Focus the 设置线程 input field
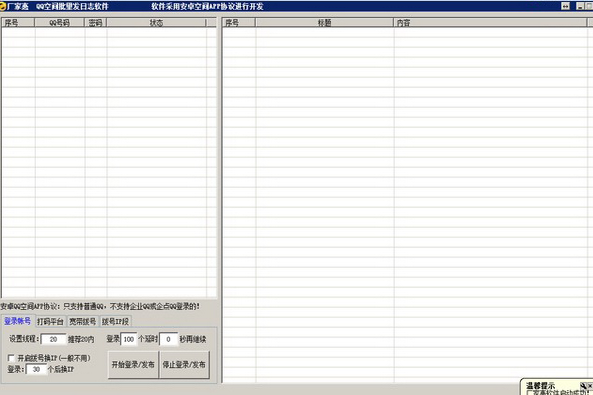The height and width of the screenshot is (395, 593). click(x=53, y=339)
